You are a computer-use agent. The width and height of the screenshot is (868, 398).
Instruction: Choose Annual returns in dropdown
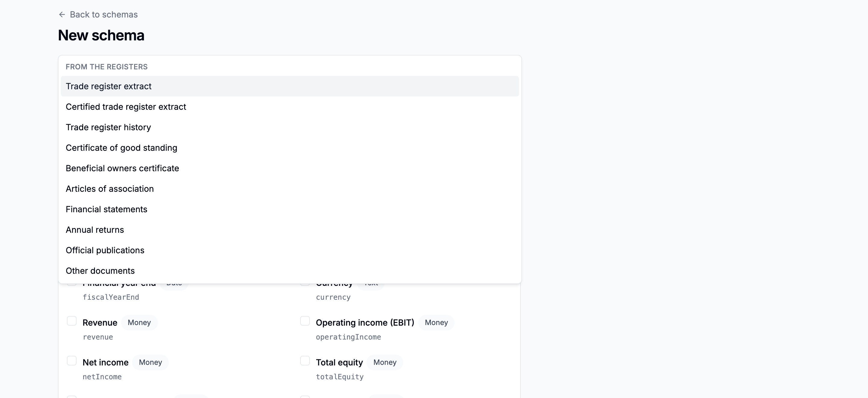(x=290, y=230)
